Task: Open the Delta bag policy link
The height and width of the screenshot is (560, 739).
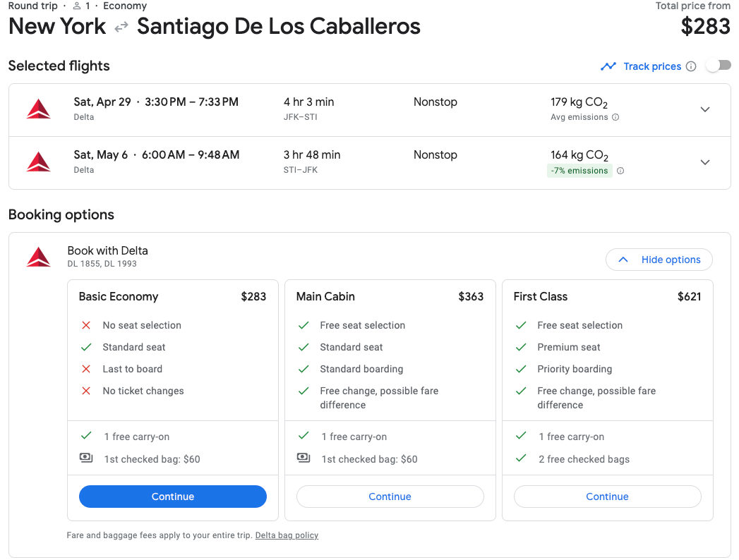Action: [x=287, y=535]
